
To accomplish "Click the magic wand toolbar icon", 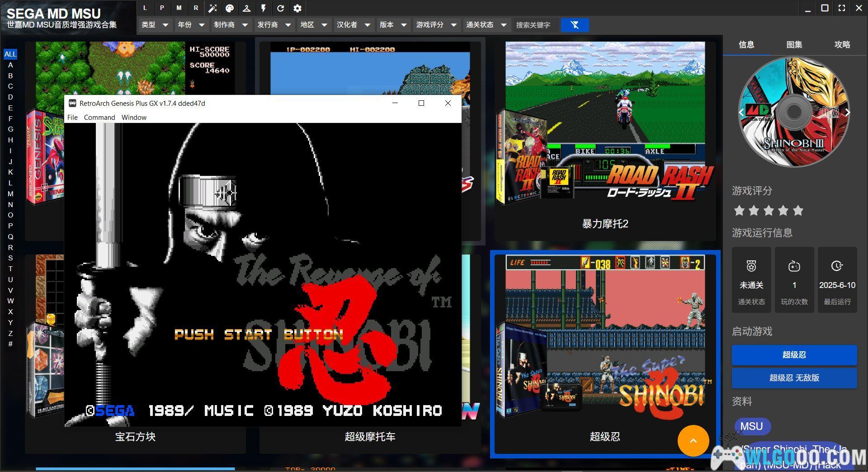I will click(x=212, y=8).
